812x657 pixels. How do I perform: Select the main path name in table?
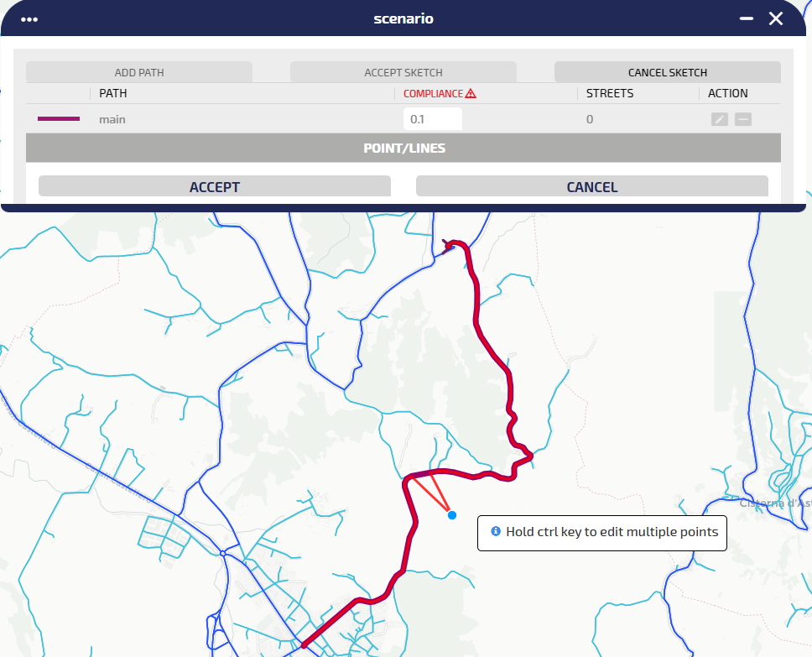(x=112, y=119)
